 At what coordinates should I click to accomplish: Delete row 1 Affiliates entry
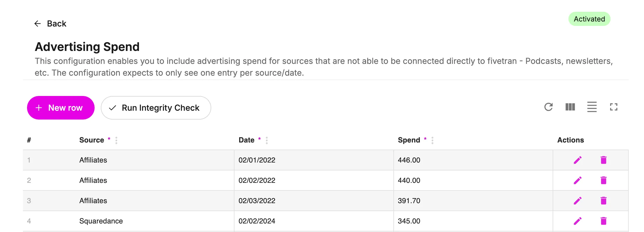click(603, 160)
